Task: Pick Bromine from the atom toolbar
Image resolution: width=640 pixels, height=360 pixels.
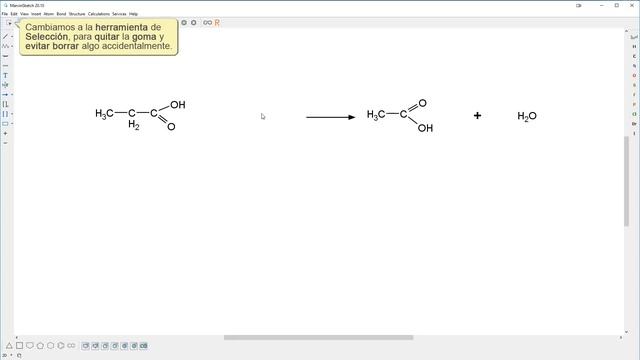Action: click(x=634, y=124)
